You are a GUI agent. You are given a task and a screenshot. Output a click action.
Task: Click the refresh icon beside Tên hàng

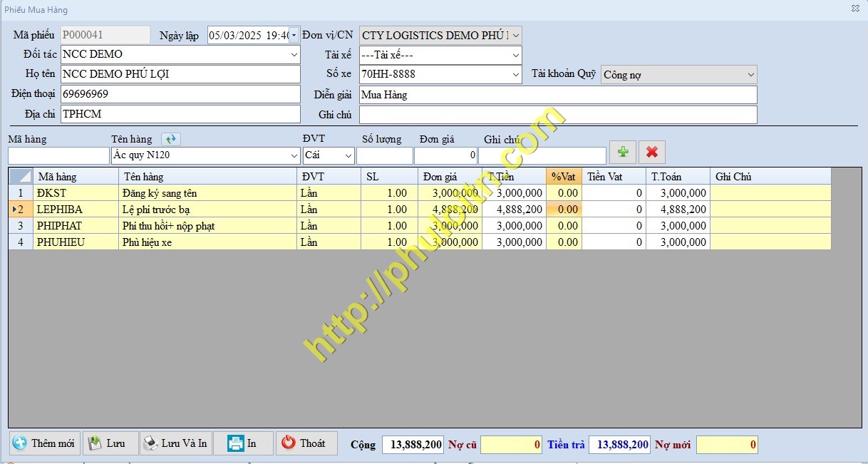(171, 139)
